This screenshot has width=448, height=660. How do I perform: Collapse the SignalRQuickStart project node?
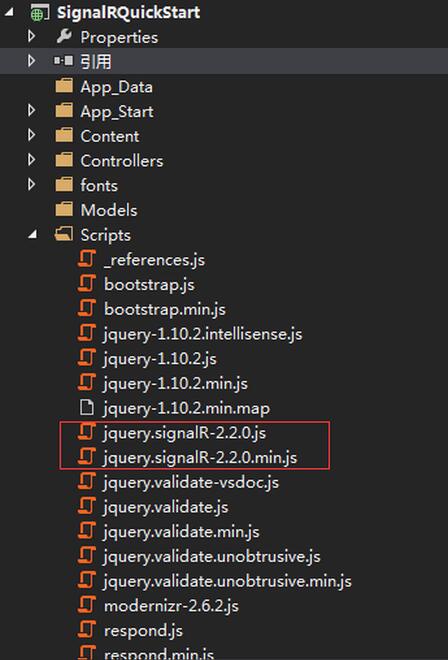pyautogui.click(x=8, y=12)
